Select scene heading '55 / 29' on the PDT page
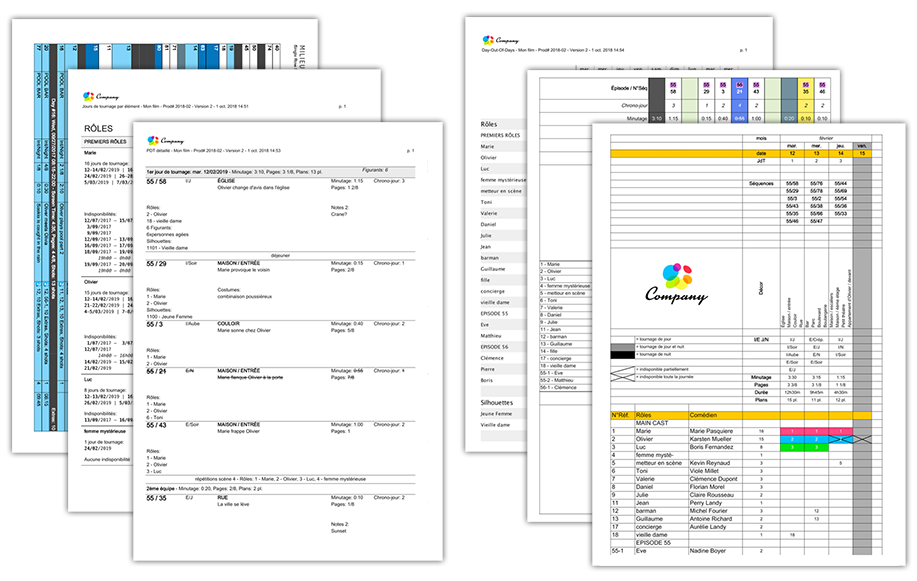This screenshot has height=581, width=917. (156, 264)
